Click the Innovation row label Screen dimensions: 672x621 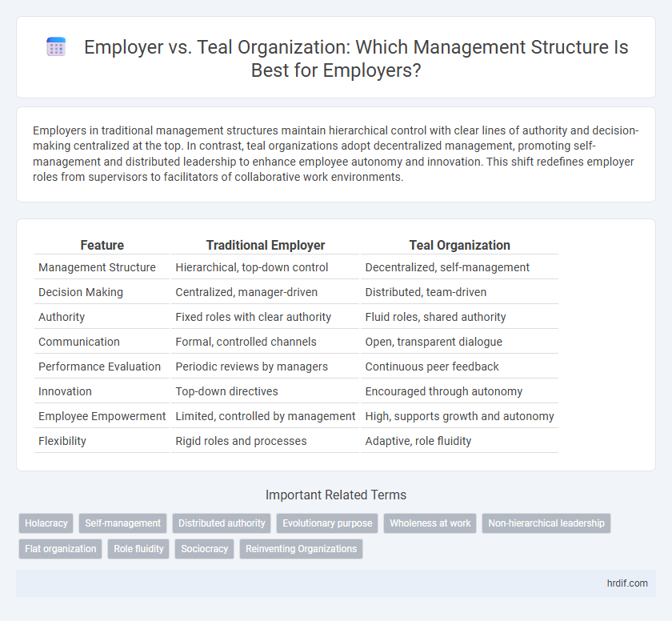[65, 391]
